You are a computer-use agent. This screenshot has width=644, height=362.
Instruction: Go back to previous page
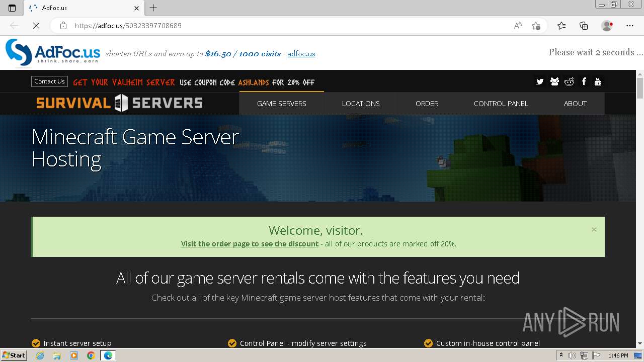point(14,26)
